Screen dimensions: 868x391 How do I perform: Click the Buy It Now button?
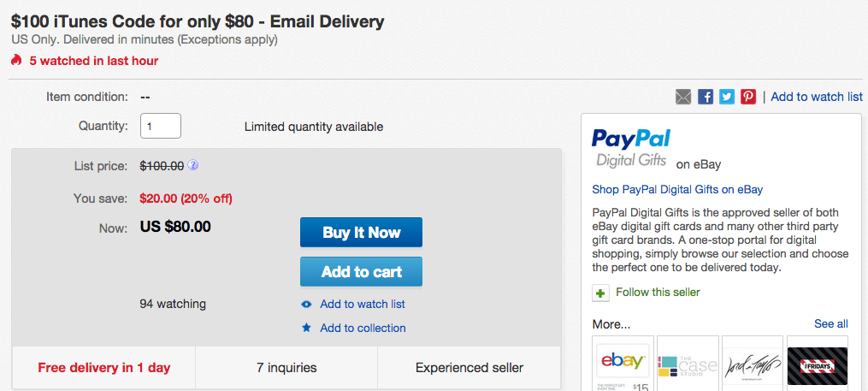361,233
